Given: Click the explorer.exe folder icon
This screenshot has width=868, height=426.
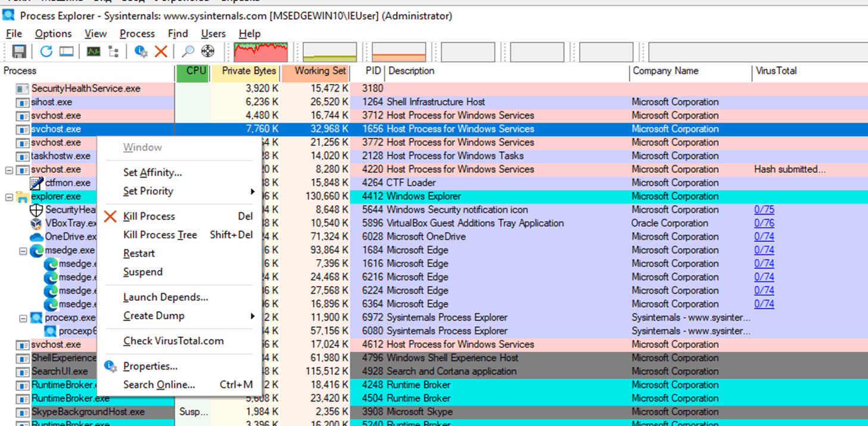Looking at the screenshot, I should pyautogui.click(x=23, y=197).
